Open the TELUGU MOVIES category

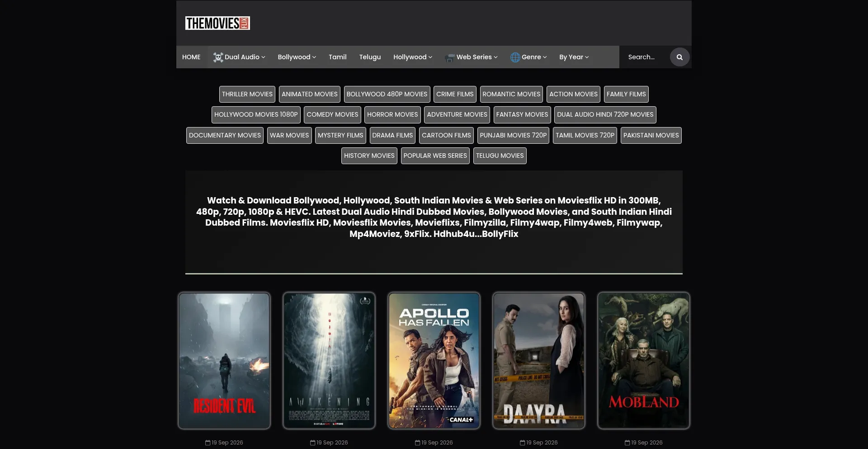coord(500,156)
